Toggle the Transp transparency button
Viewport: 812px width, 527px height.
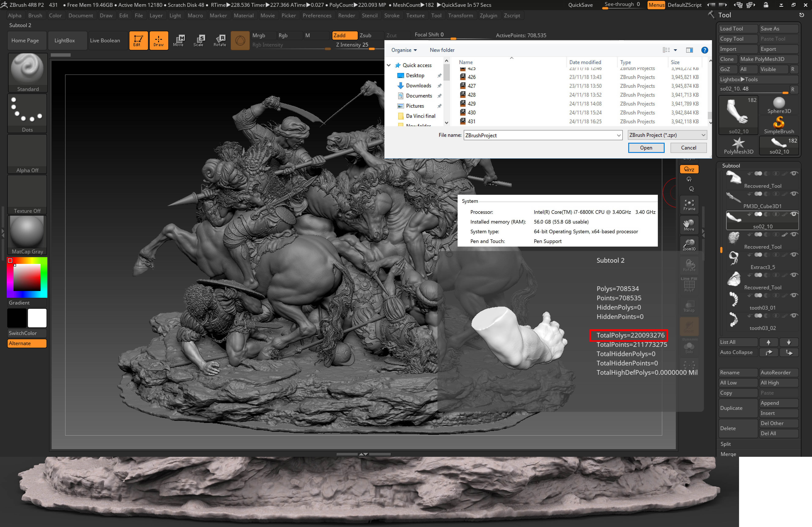click(x=689, y=306)
